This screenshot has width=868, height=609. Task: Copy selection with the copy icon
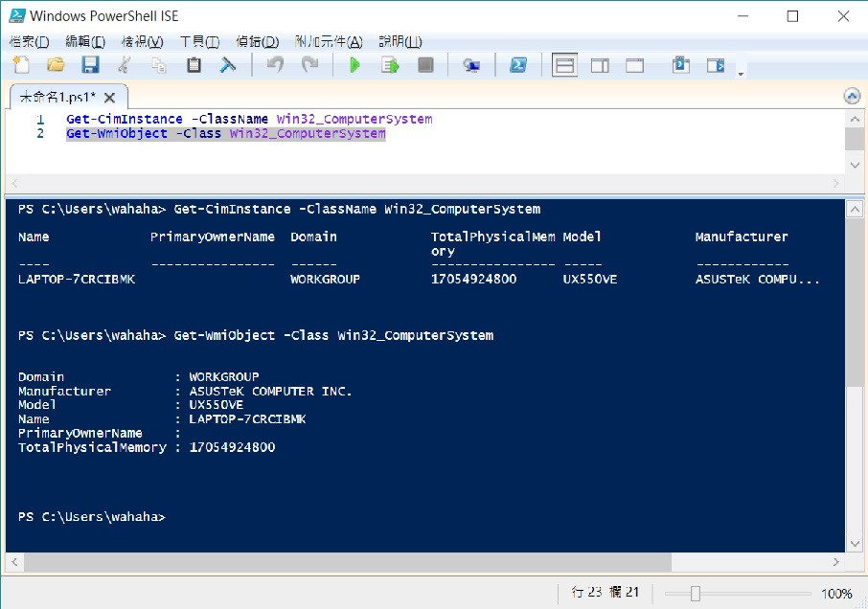click(159, 65)
